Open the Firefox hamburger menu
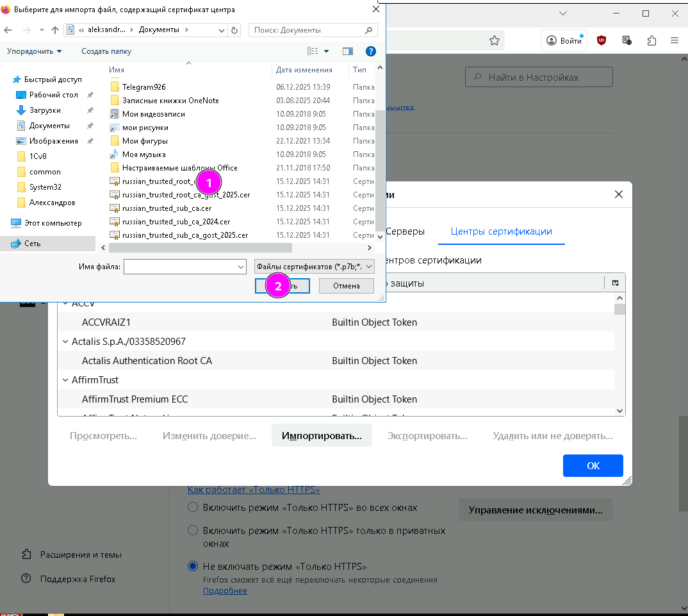Image resolution: width=688 pixels, height=616 pixels. [x=675, y=40]
